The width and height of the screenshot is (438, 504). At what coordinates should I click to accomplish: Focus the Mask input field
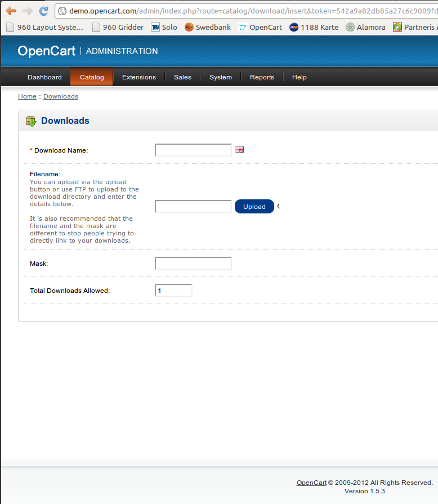coord(193,263)
